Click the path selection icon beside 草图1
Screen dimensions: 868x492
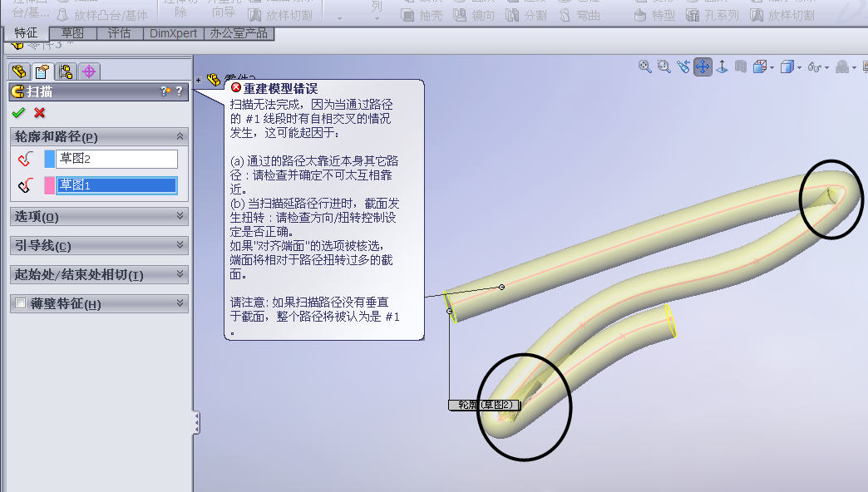coord(26,185)
